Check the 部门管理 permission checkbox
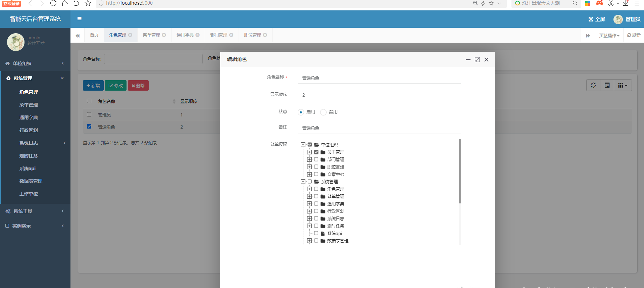644x288 pixels. pyautogui.click(x=316, y=159)
